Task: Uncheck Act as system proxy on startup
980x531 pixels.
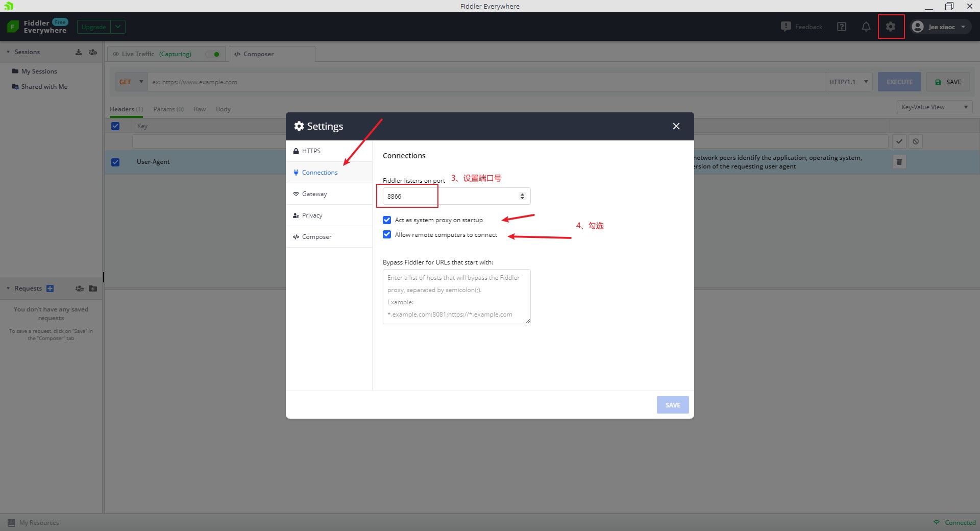Action: tap(387, 220)
